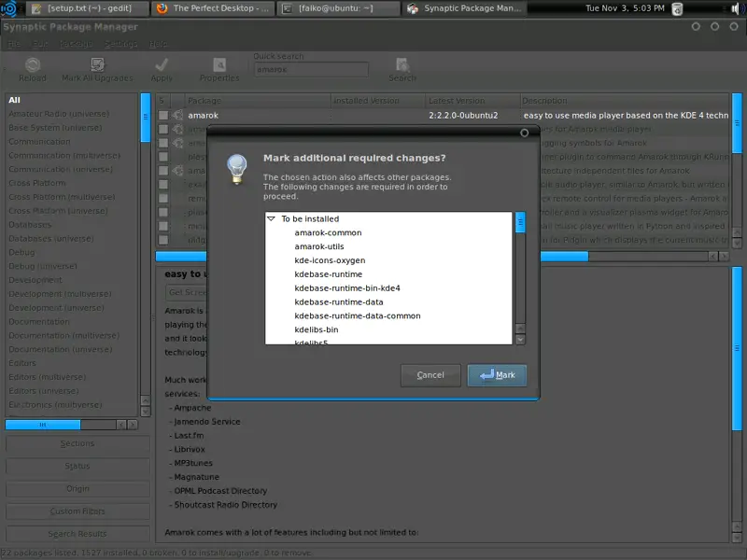Image resolution: width=747 pixels, height=560 pixels.
Task: Open the Edit menu in Synaptic
Action: pyautogui.click(x=40, y=44)
